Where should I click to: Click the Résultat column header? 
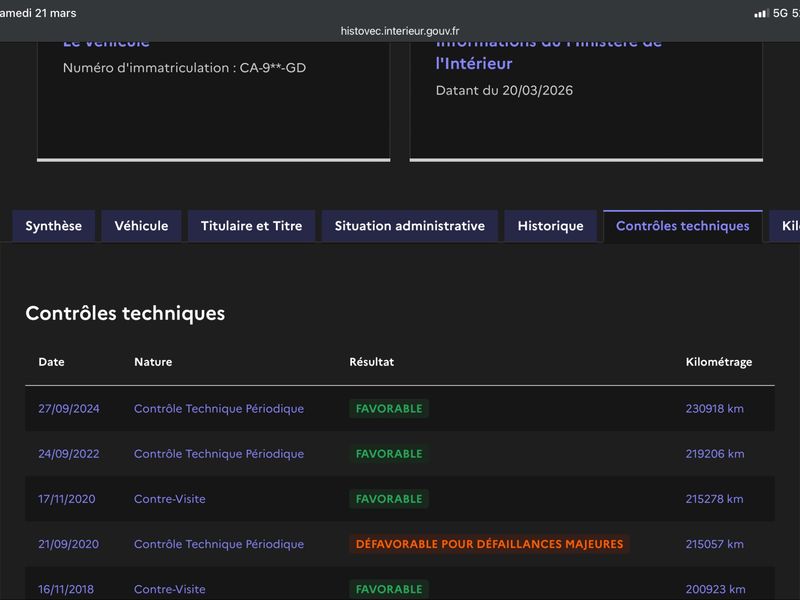tap(371, 362)
